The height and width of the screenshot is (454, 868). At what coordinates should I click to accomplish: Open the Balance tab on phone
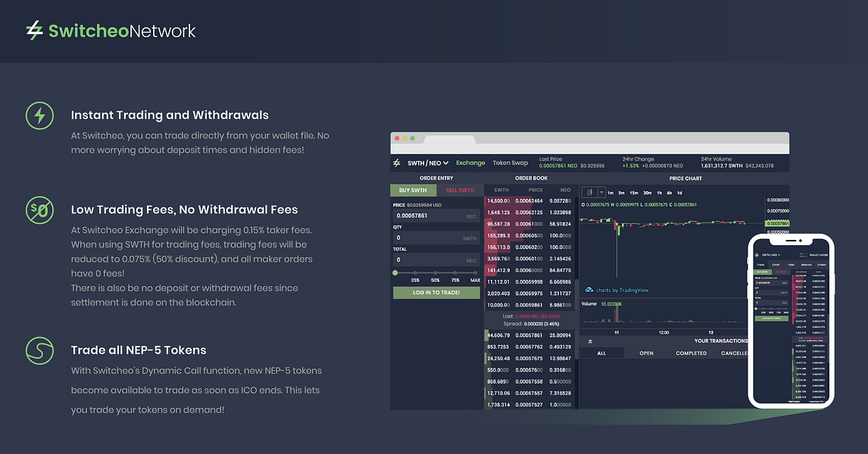click(x=807, y=264)
